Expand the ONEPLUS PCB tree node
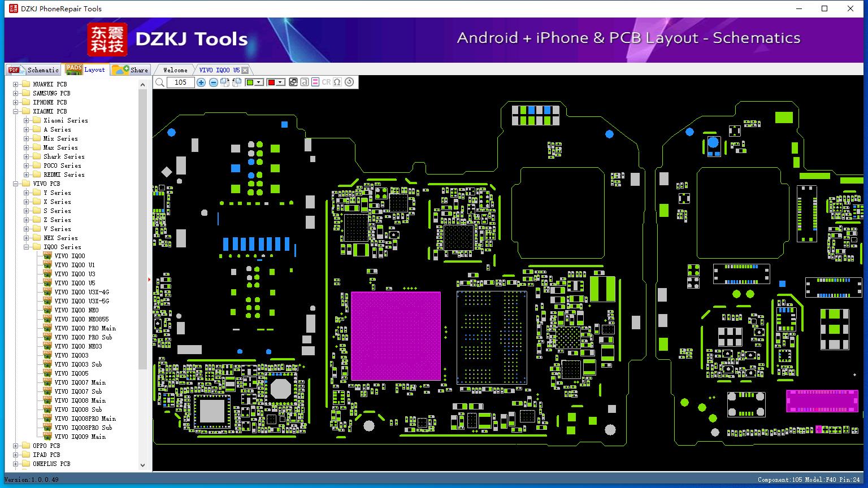 [x=15, y=464]
